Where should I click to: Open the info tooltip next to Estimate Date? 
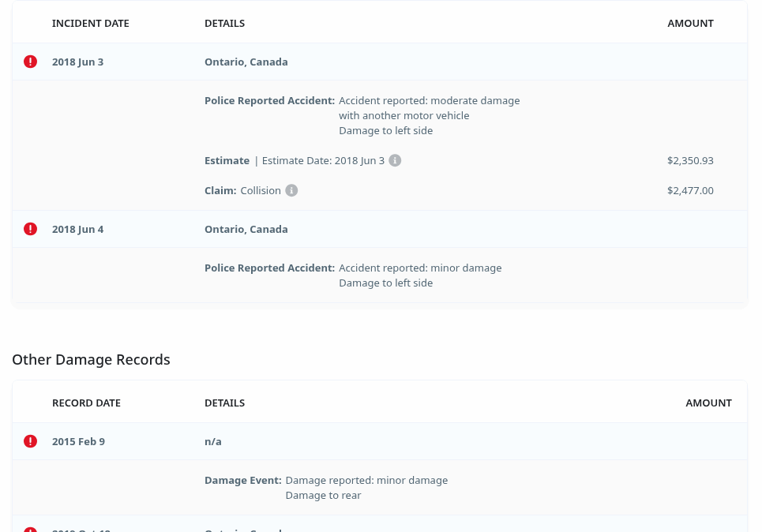395,160
